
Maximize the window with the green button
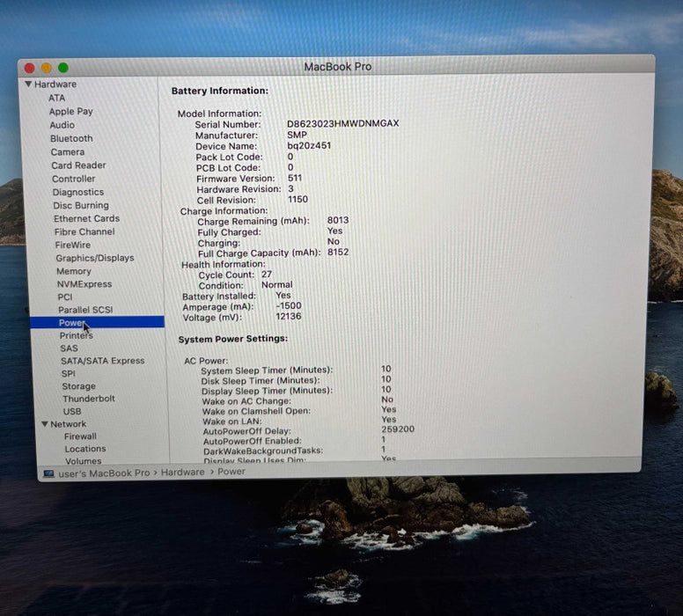(x=63, y=68)
